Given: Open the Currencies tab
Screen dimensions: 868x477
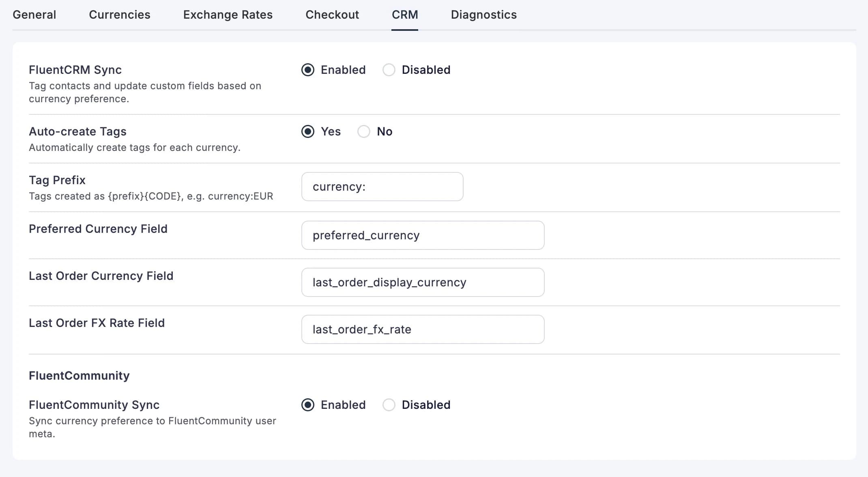Looking at the screenshot, I should click(x=119, y=15).
